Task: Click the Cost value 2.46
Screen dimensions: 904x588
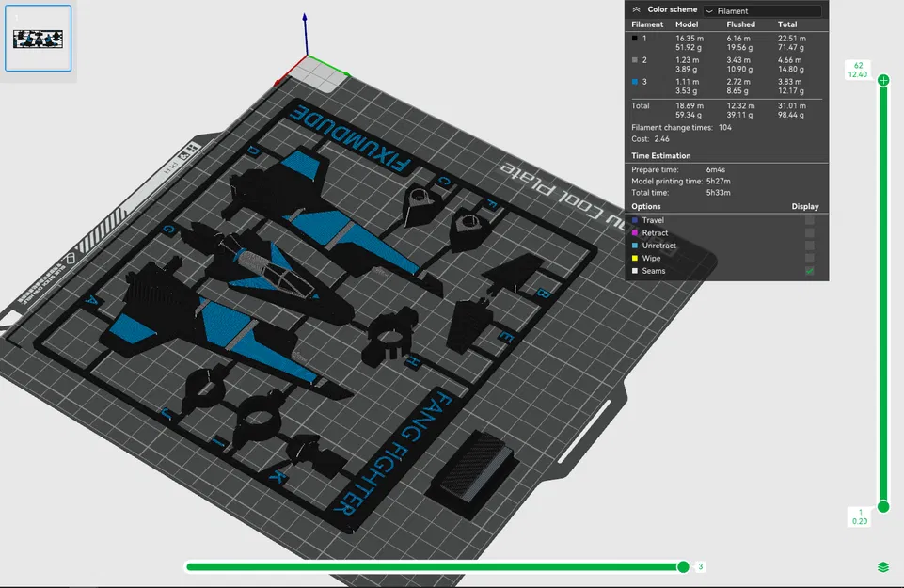Action: click(x=662, y=139)
